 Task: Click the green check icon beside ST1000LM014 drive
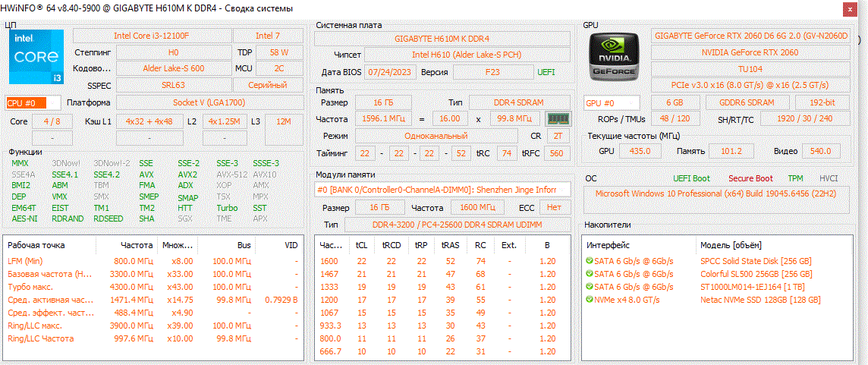[x=589, y=287]
